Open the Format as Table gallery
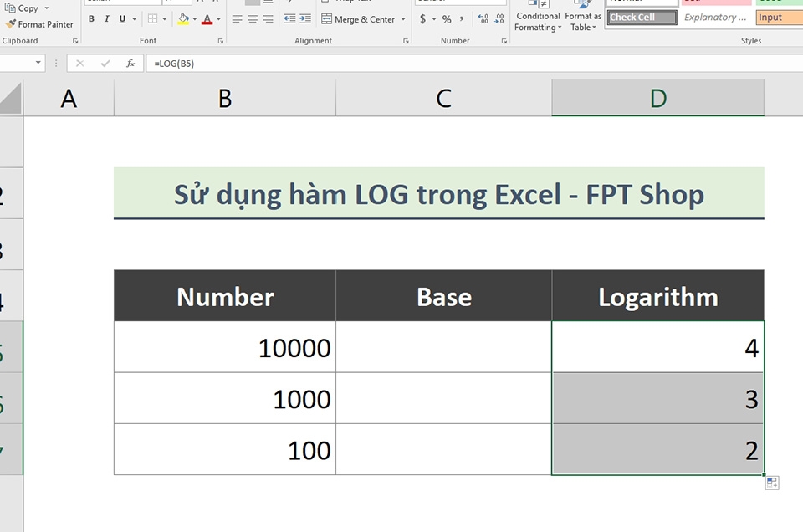The width and height of the screenshot is (803, 532). (582, 18)
